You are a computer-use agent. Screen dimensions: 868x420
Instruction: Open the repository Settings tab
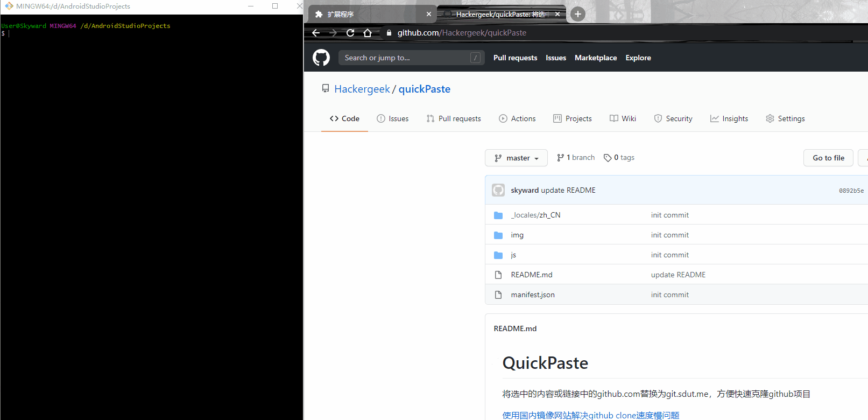tap(785, 118)
